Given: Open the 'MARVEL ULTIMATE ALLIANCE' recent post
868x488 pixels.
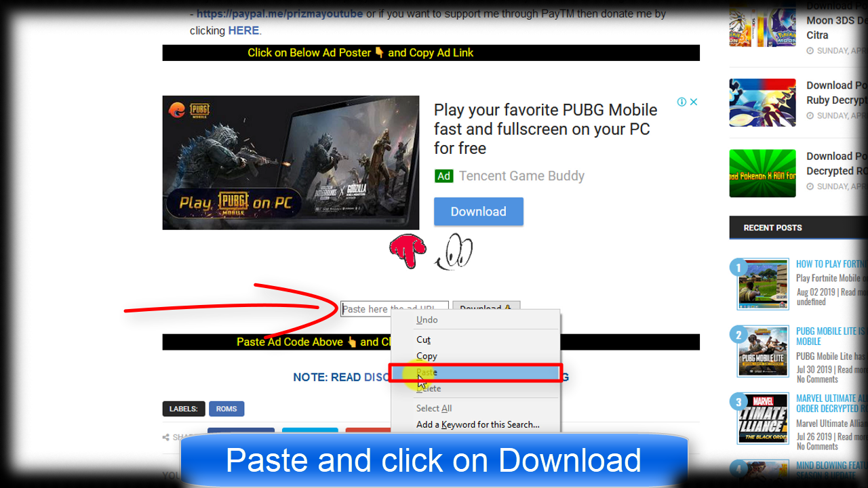Looking at the screenshot, I should 831,403.
